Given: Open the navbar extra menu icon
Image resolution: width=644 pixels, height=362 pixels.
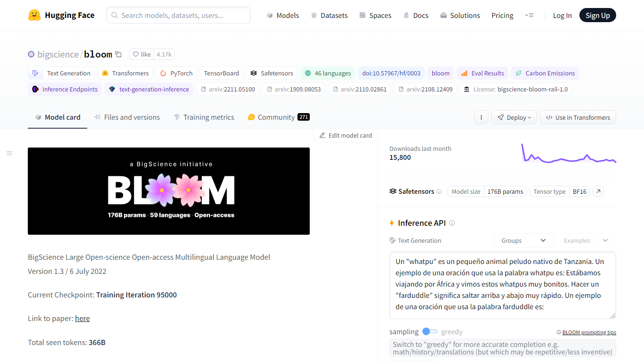Looking at the screenshot, I should coord(529,16).
